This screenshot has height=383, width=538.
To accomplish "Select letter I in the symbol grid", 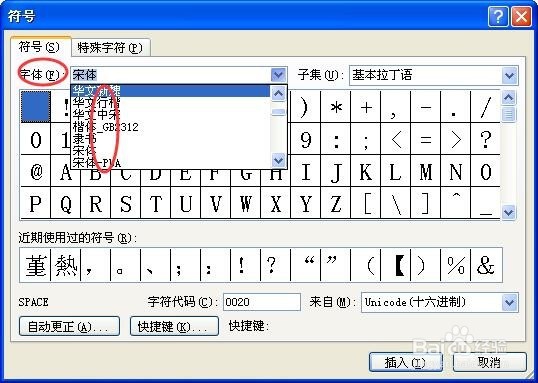I will (306, 171).
